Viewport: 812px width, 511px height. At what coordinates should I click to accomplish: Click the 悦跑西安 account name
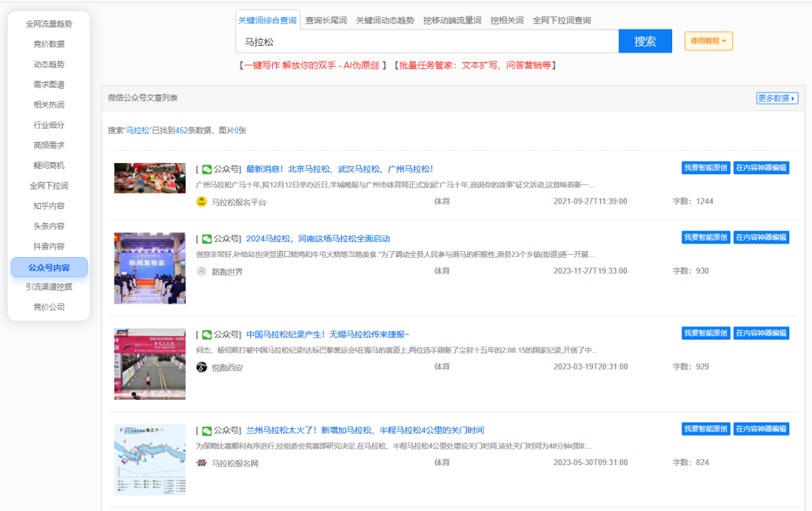227,367
